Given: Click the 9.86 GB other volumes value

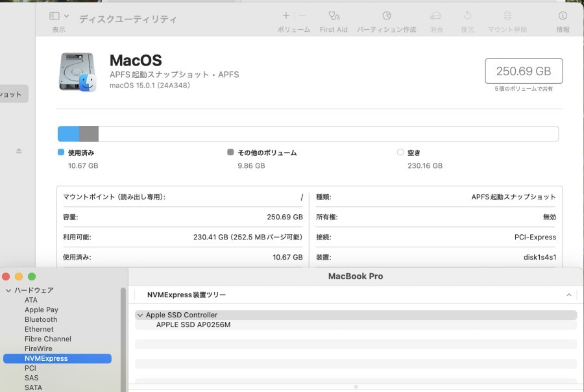Looking at the screenshot, I should click(x=251, y=165).
